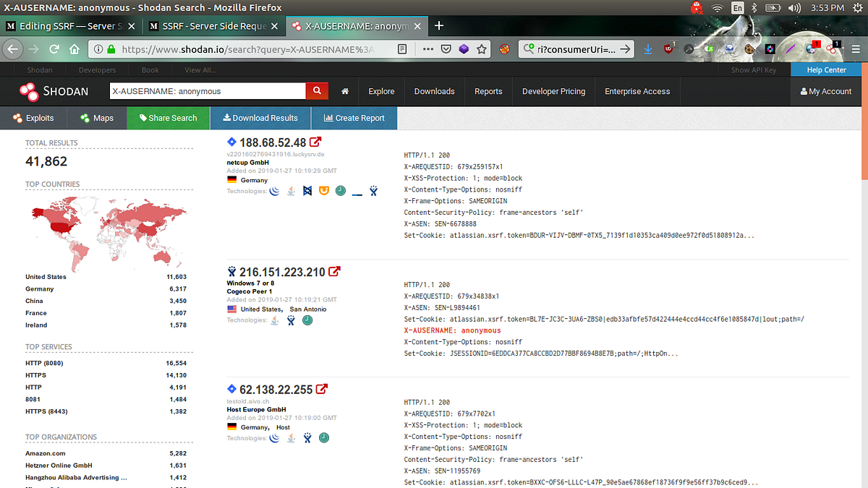Click the Share Search button
The height and width of the screenshot is (488, 868).
click(x=168, y=118)
